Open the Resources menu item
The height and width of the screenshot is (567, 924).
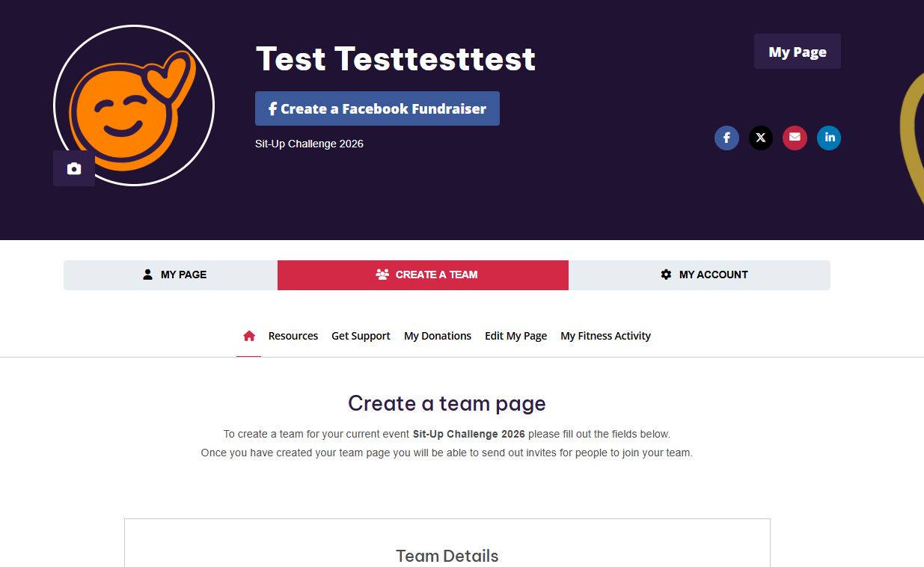tap(293, 336)
